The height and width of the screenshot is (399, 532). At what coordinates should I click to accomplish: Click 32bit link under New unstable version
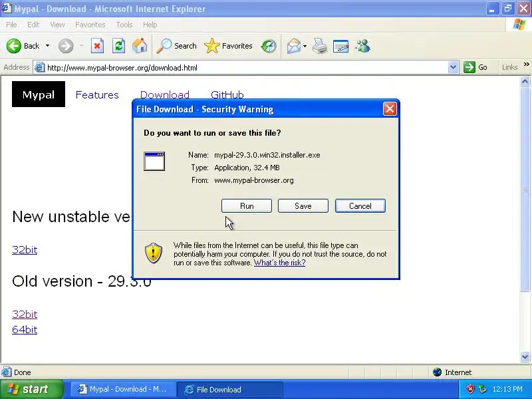point(25,250)
